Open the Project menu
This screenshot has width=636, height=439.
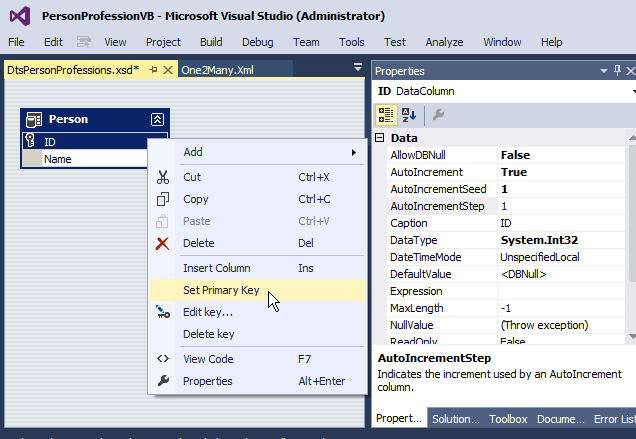pos(163,42)
